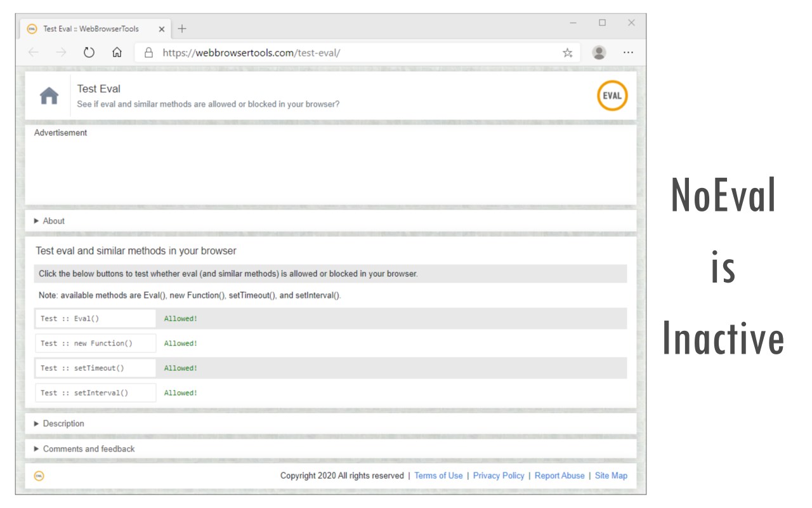Expand Comments and feedback section
Screen dimensions: 812x508
[88, 449]
